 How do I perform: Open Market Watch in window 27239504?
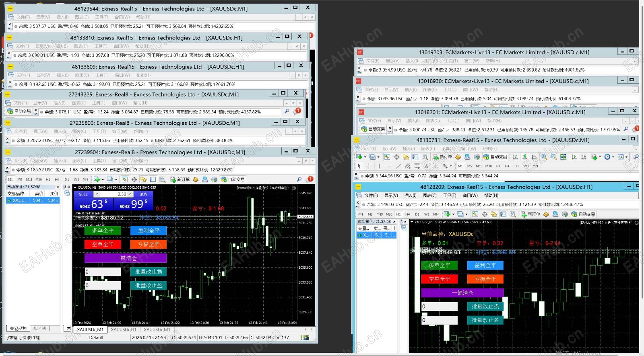(125, 179)
